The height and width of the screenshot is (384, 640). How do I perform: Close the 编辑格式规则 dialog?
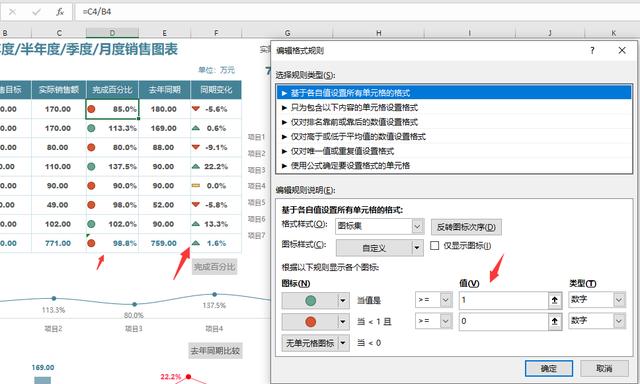pos(622,50)
